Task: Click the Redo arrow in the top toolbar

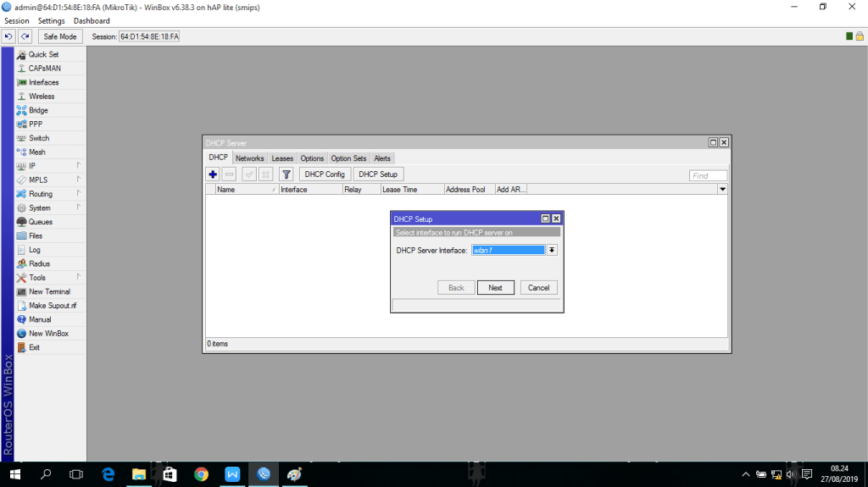Action: pyautogui.click(x=25, y=36)
